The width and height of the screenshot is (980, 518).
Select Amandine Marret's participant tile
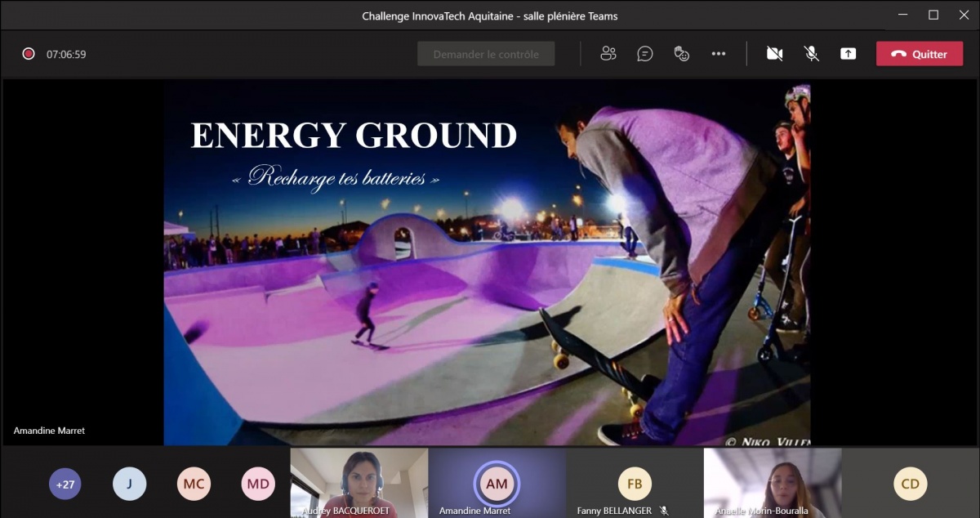coord(497,483)
